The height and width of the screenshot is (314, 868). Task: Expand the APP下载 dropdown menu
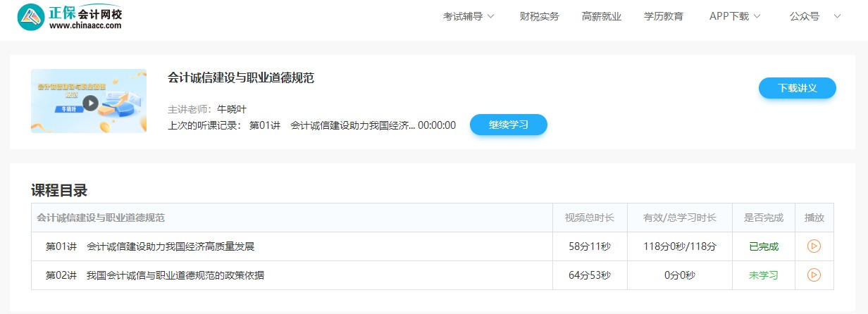click(735, 16)
